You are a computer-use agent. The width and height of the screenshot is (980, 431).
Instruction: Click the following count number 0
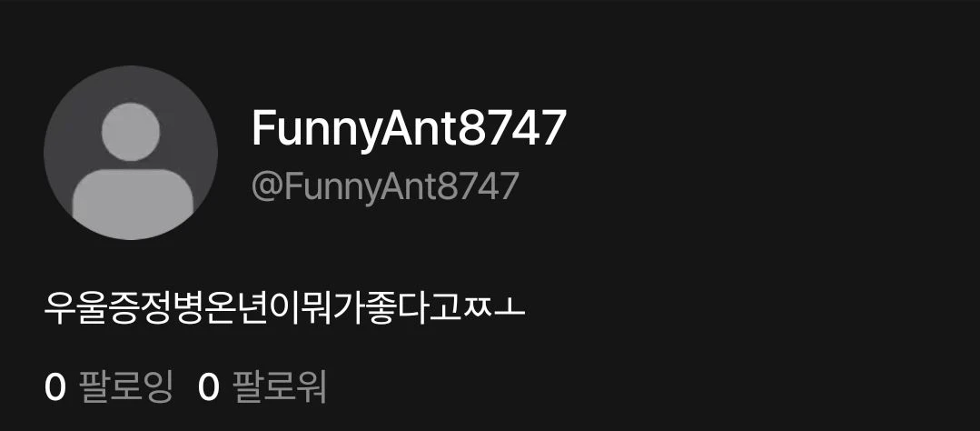[55, 388]
